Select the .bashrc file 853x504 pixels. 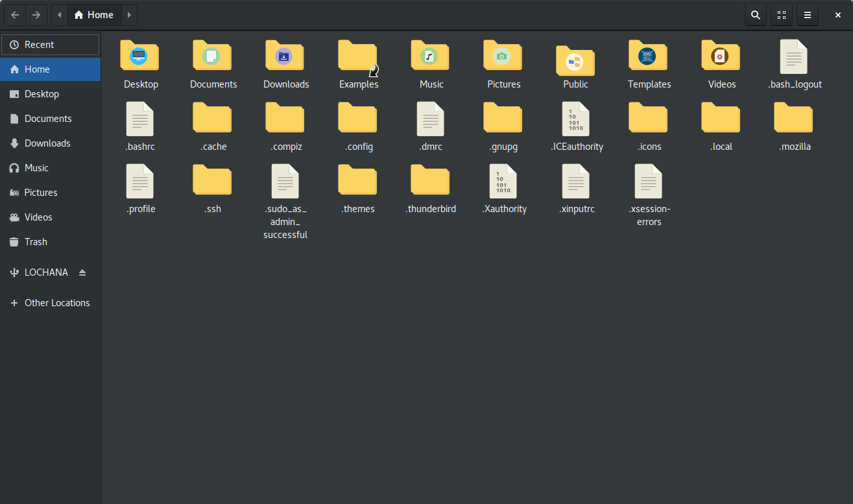pyautogui.click(x=139, y=119)
